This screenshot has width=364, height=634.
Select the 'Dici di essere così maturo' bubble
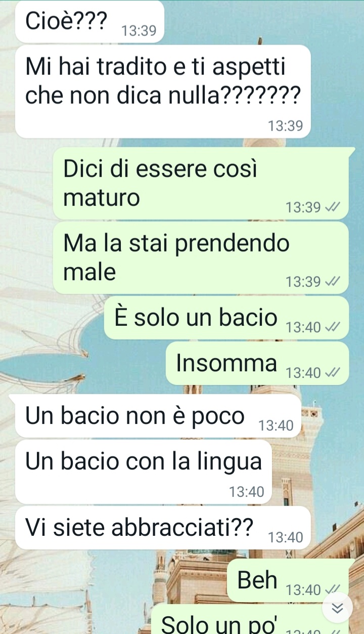201,183
